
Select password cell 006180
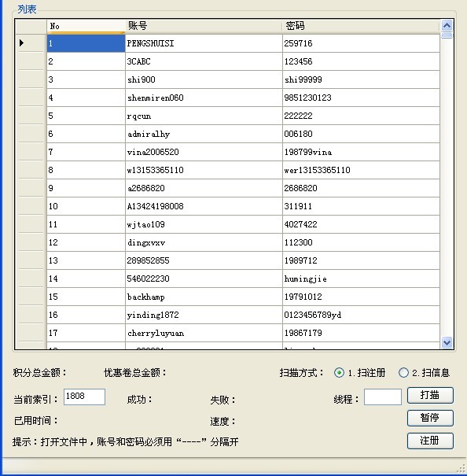pos(361,134)
